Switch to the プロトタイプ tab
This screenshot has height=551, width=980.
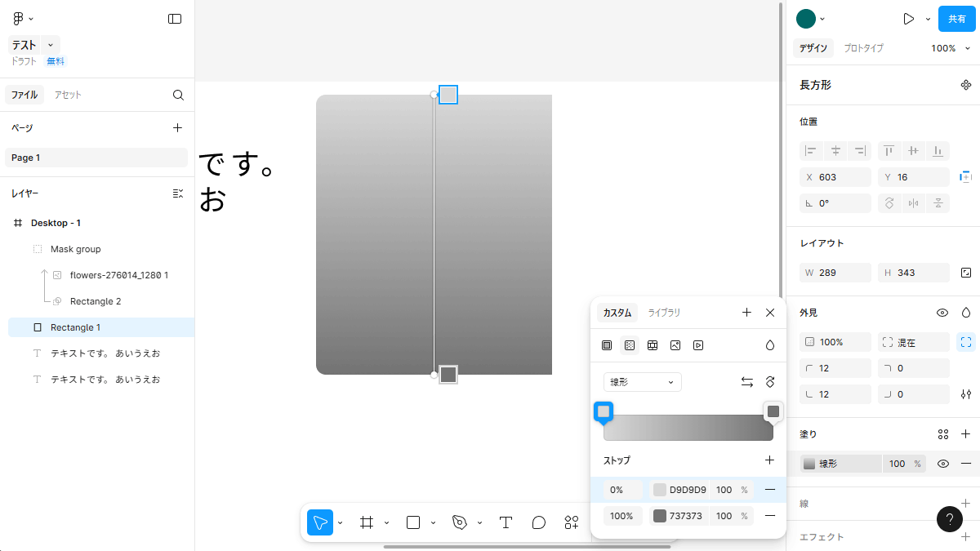(x=863, y=48)
